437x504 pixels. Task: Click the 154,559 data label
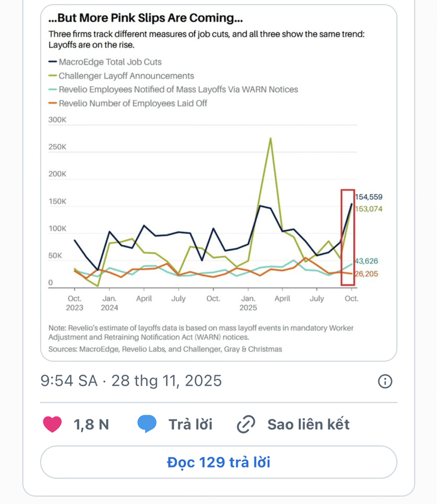pos(369,197)
